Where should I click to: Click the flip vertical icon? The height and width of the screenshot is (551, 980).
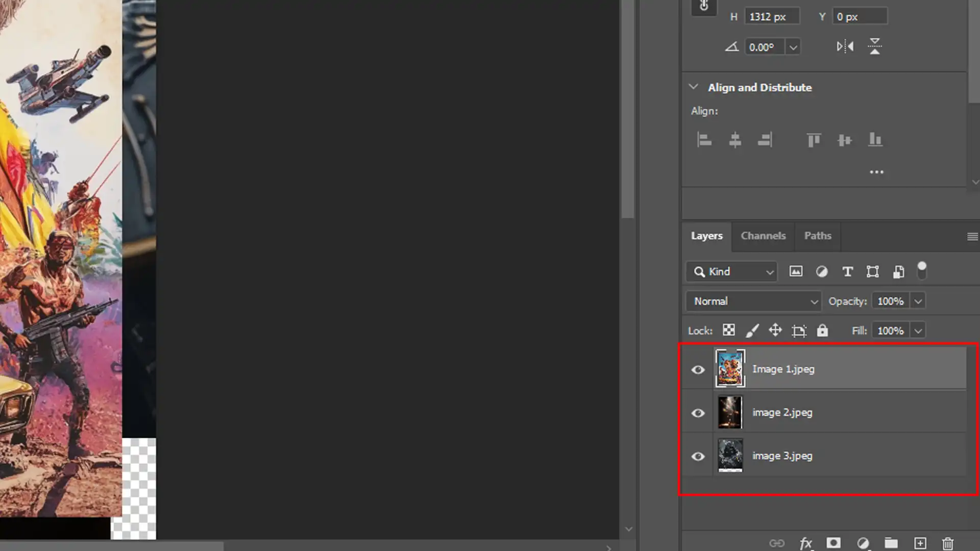875,46
